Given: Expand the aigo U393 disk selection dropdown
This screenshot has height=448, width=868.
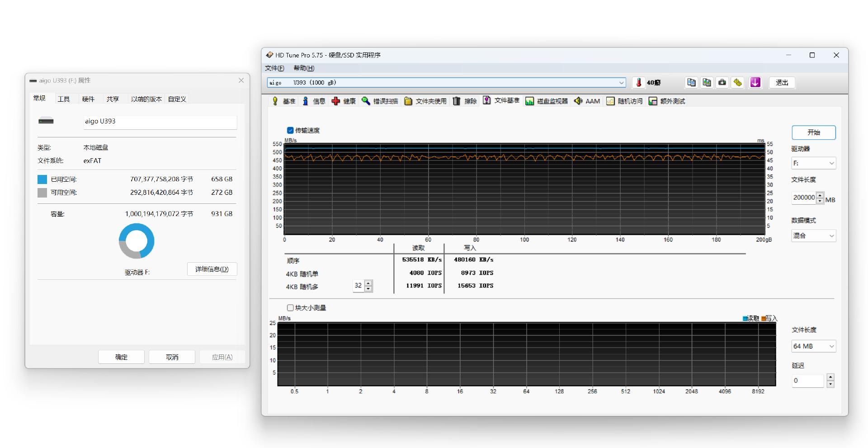Looking at the screenshot, I should [x=621, y=83].
